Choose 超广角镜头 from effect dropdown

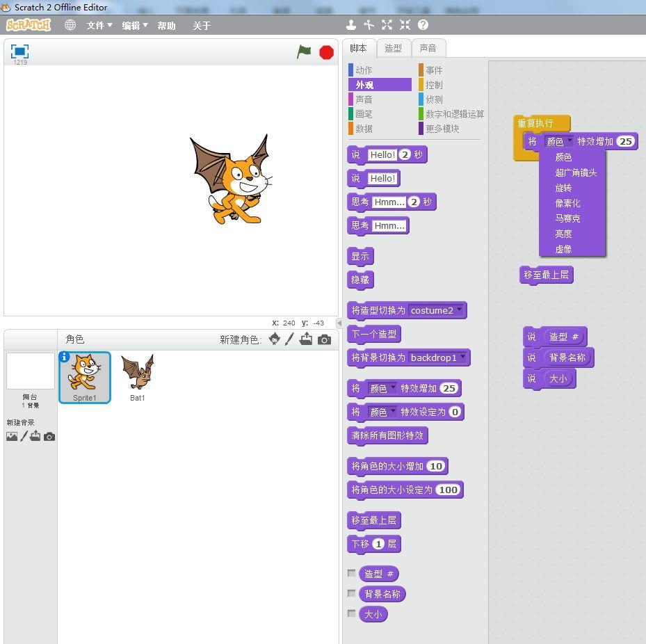pos(576,172)
